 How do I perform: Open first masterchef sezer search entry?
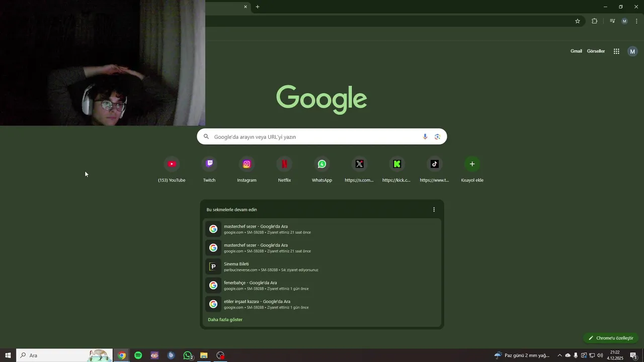pyautogui.click(x=322, y=229)
